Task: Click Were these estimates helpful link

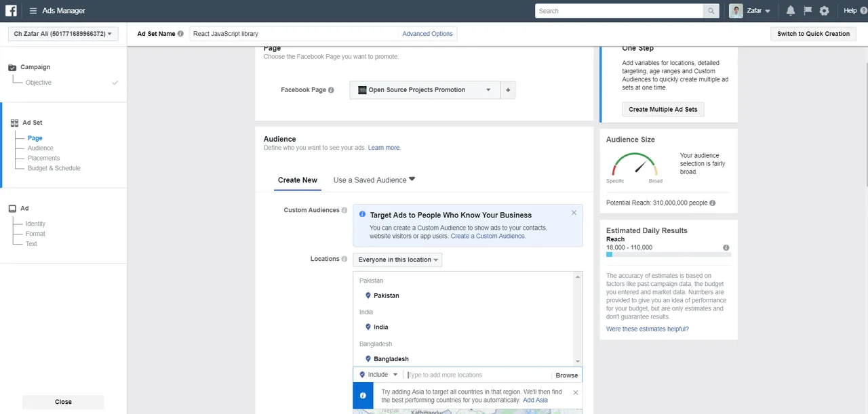Action: point(648,329)
